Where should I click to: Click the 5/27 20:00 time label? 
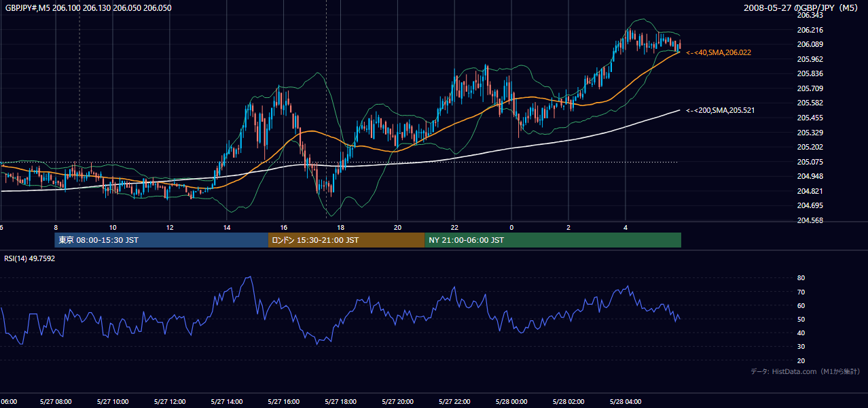pos(398,402)
